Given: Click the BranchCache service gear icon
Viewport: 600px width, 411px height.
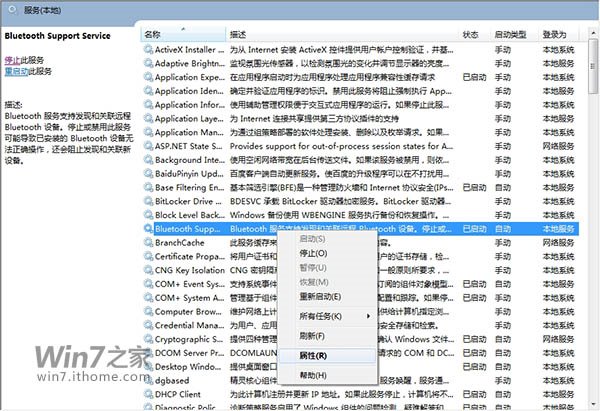Looking at the screenshot, I should pyautogui.click(x=148, y=242).
